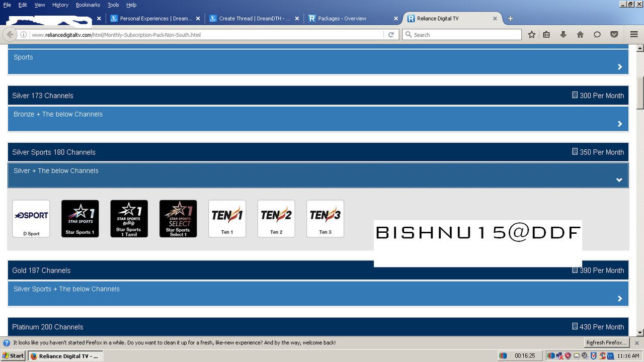
Task: Click the scrollbar down arrow
Action: [640, 332]
